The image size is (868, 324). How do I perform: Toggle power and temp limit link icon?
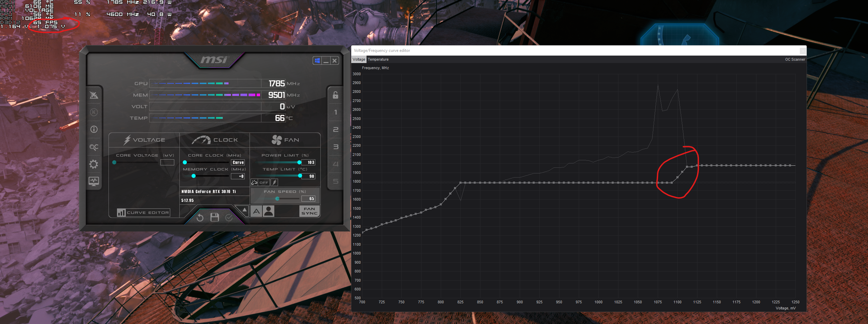pos(254,182)
